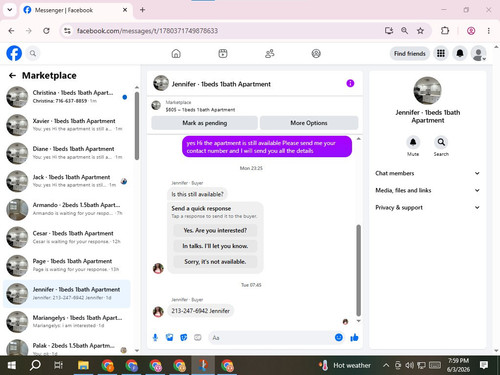Image resolution: width=500 pixels, height=375 pixels.
Task: Attach a photo with the image icon
Action: coord(170,338)
